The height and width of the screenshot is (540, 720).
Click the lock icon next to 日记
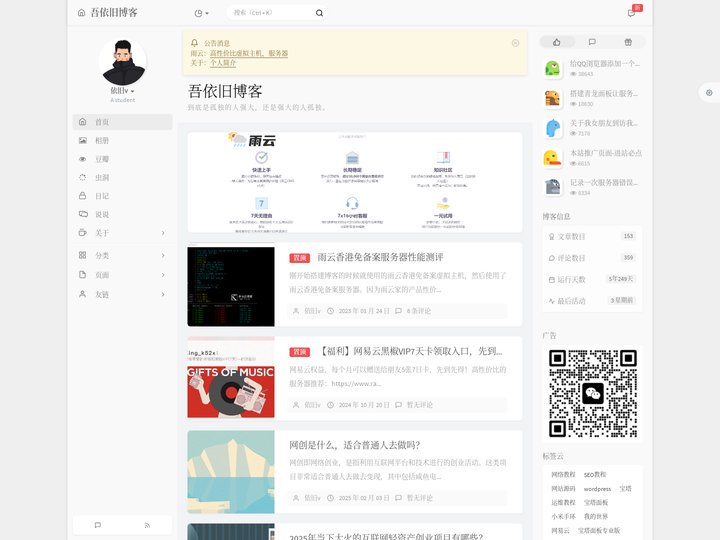tap(83, 196)
